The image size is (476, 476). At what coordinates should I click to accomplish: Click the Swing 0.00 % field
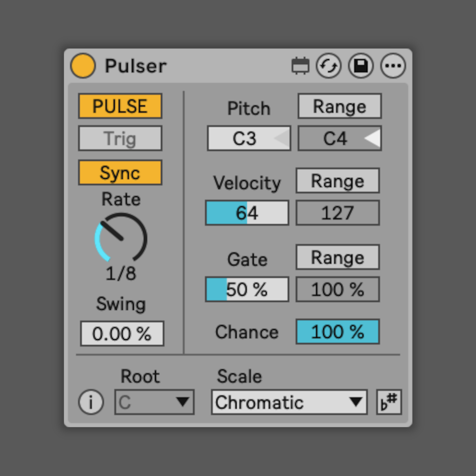coord(122,334)
